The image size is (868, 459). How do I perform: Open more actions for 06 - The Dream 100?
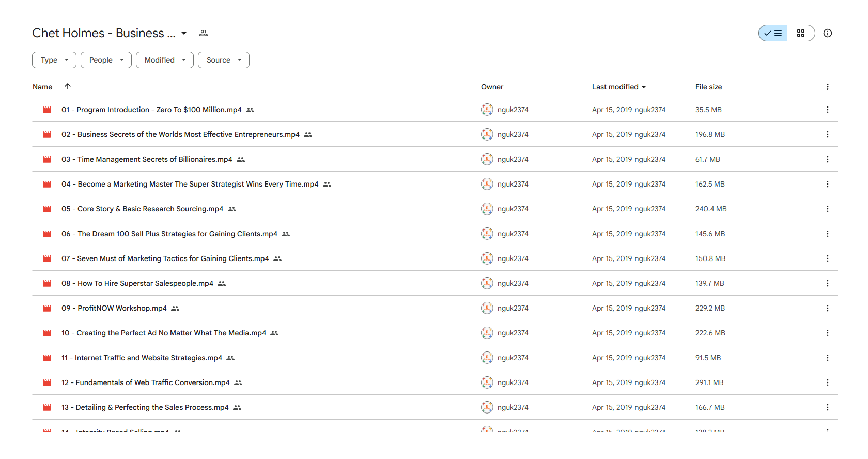click(x=828, y=234)
